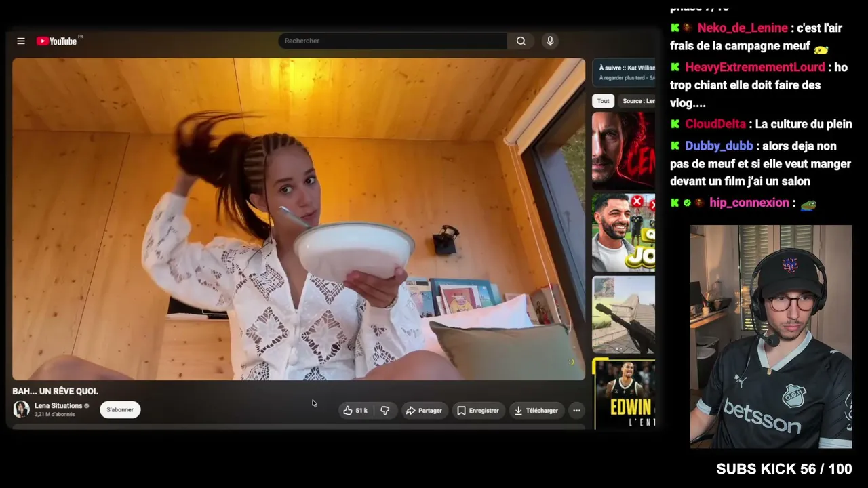Click the Kick badge beside Neko_de_Lenine
This screenshot has height=488, width=868.
coord(675,28)
